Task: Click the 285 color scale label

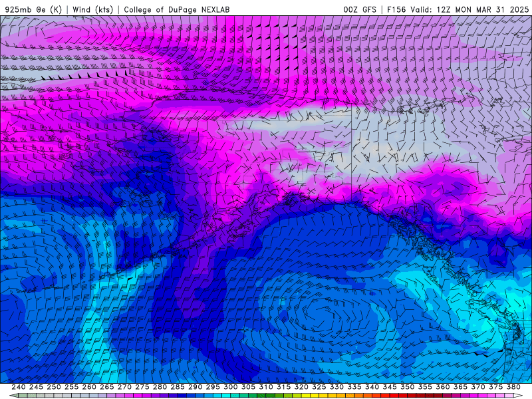Action: [x=178, y=387]
